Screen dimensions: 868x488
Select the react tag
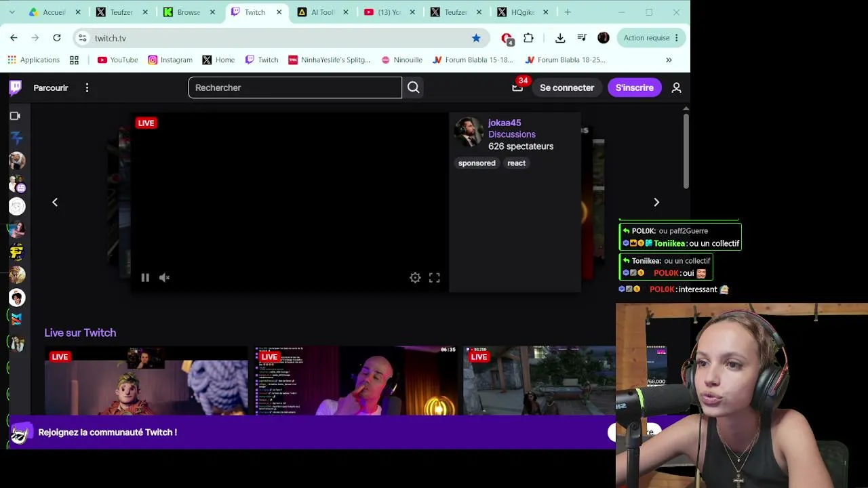517,163
